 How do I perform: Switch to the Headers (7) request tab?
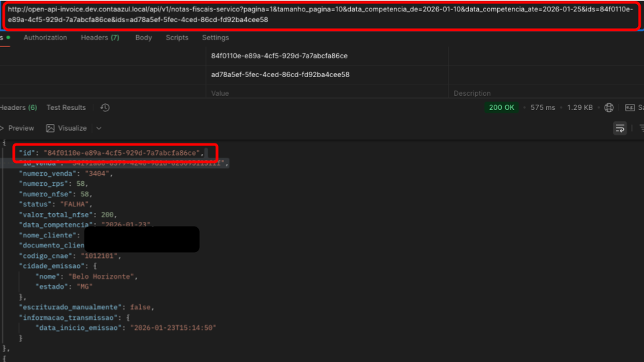[100, 38]
